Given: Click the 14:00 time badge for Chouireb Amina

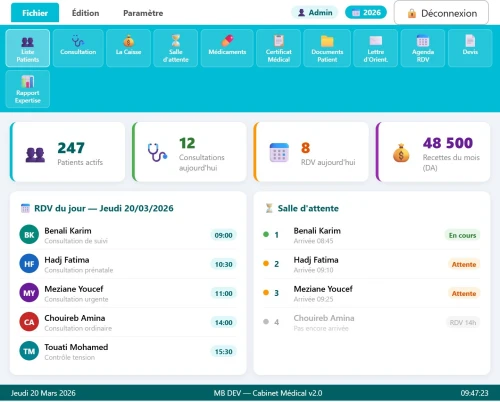Looking at the screenshot, I should click(x=223, y=322).
